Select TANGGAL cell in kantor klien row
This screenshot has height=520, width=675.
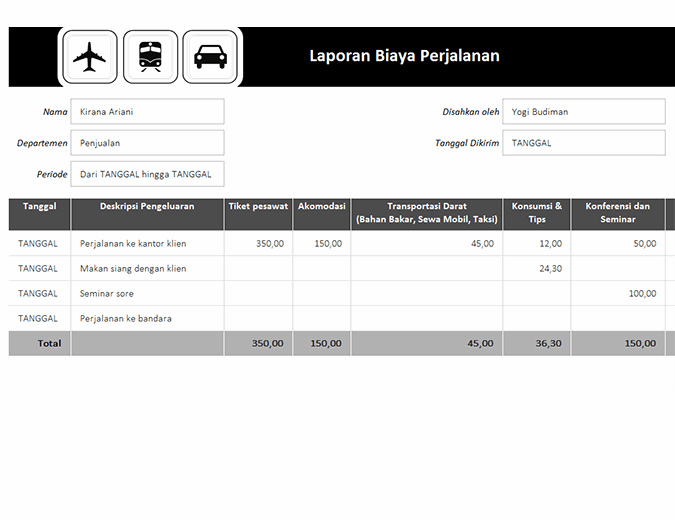click(40, 244)
